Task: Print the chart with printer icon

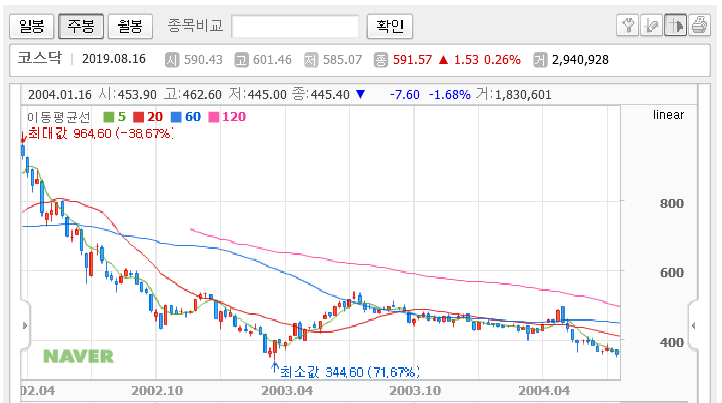Action: (x=699, y=25)
